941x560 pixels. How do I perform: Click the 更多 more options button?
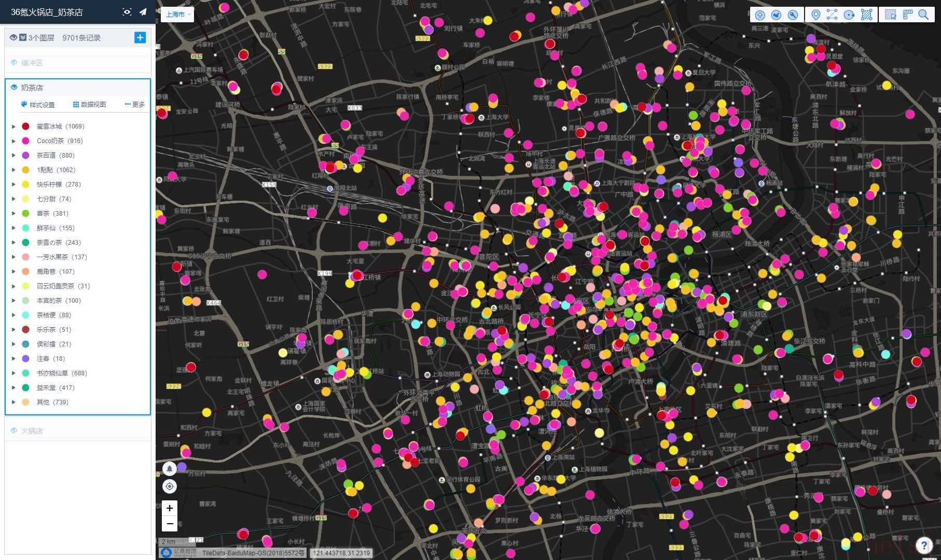point(135,105)
